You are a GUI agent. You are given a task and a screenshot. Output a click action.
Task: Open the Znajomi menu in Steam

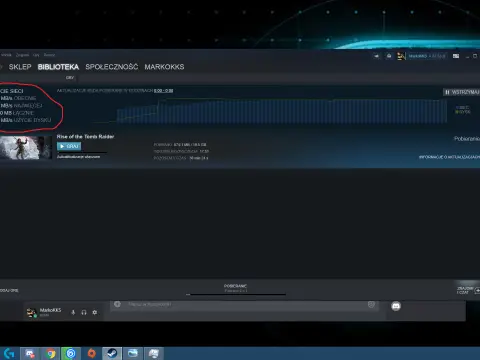pyautogui.click(x=22, y=55)
